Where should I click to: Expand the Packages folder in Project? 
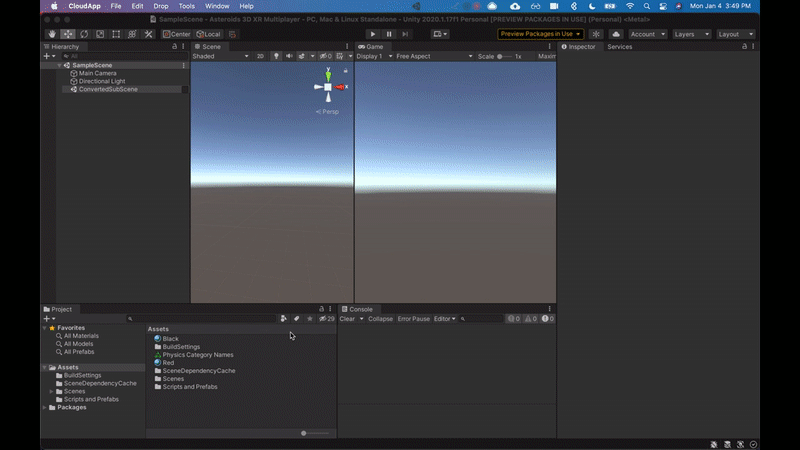[45, 407]
